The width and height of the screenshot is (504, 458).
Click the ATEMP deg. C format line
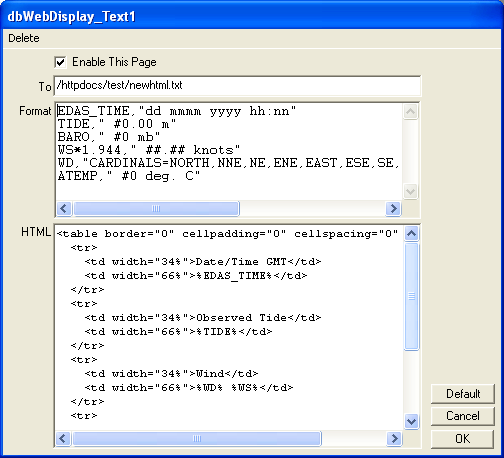129,176
